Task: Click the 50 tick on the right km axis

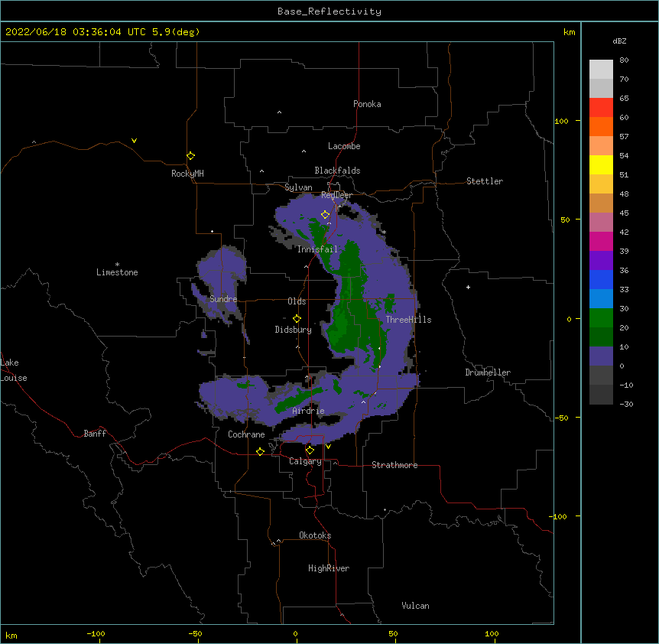Action: pyautogui.click(x=565, y=220)
